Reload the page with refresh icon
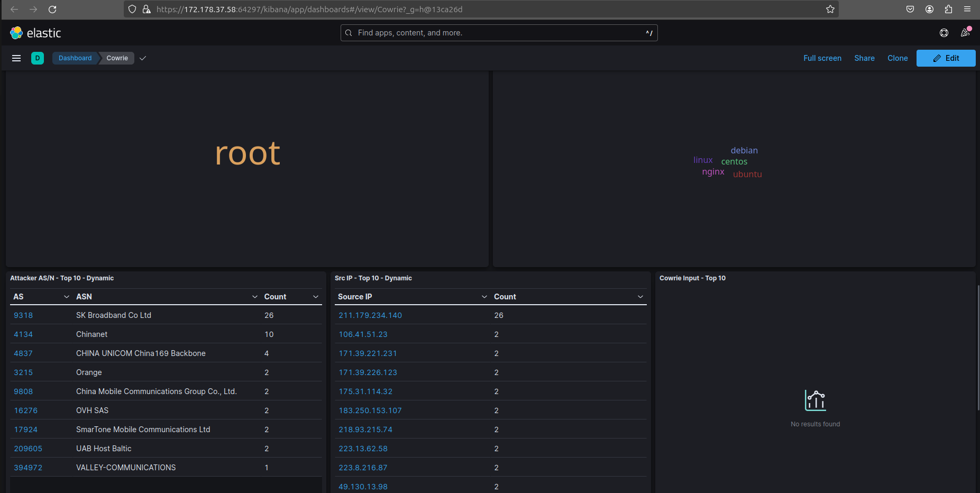980x493 pixels. (52, 9)
